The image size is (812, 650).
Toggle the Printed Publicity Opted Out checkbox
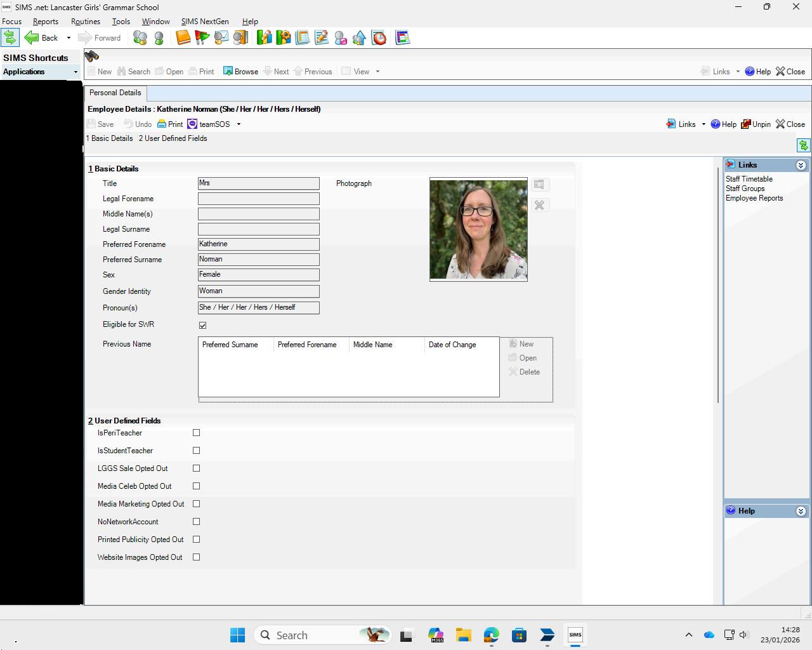click(196, 540)
